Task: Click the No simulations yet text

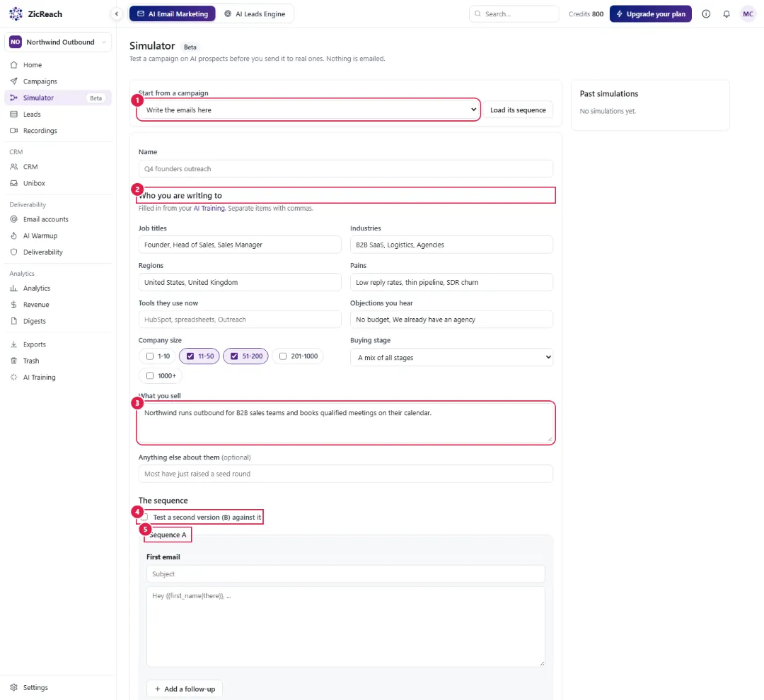Action: [608, 111]
